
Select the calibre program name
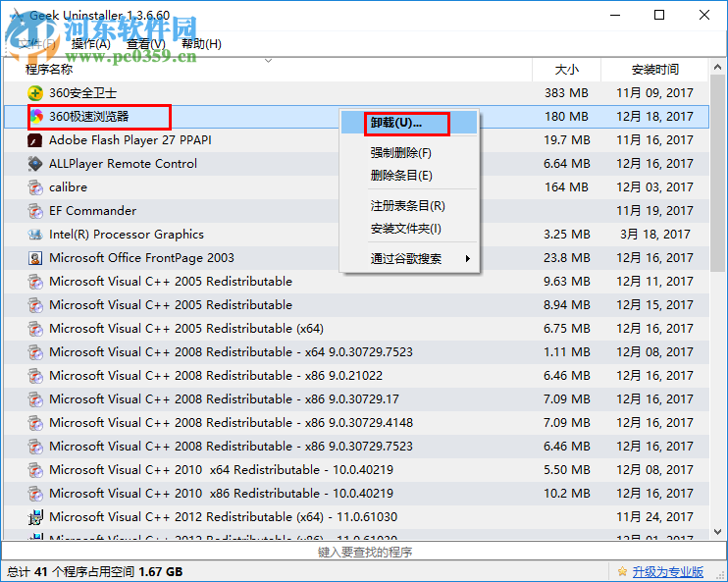point(69,187)
